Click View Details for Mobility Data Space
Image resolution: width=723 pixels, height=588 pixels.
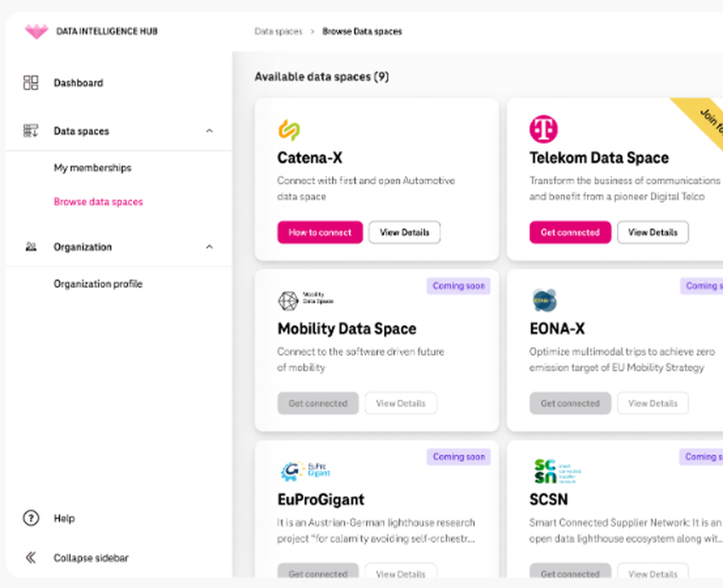pyautogui.click(x=401, y=403)
